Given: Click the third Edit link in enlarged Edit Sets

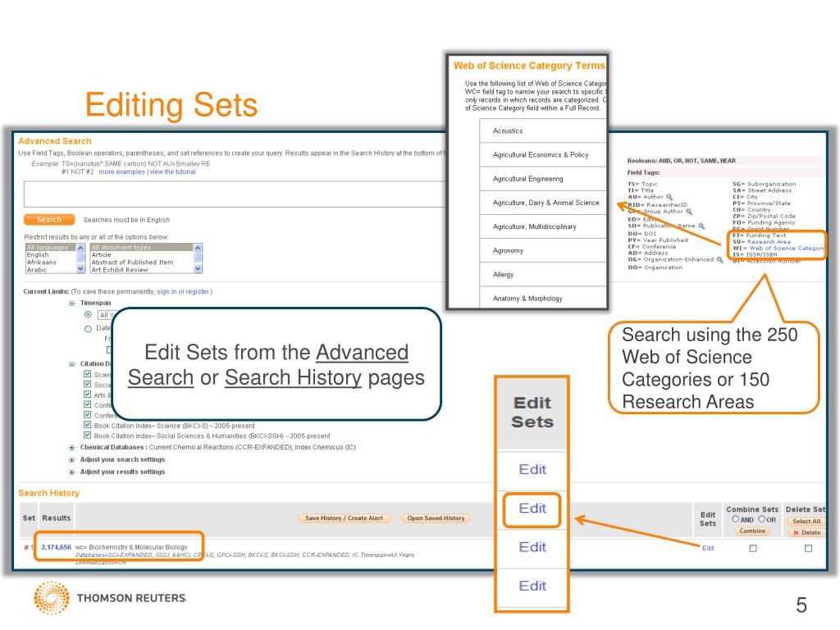Looking at the screenshot, I should tap(532, 547).
